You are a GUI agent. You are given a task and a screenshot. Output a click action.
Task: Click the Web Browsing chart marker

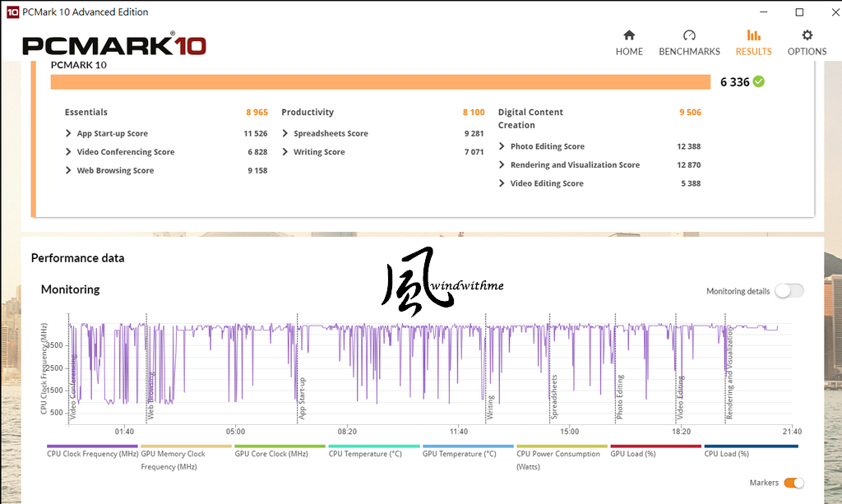pyautogui.click(x=151, y=395)
